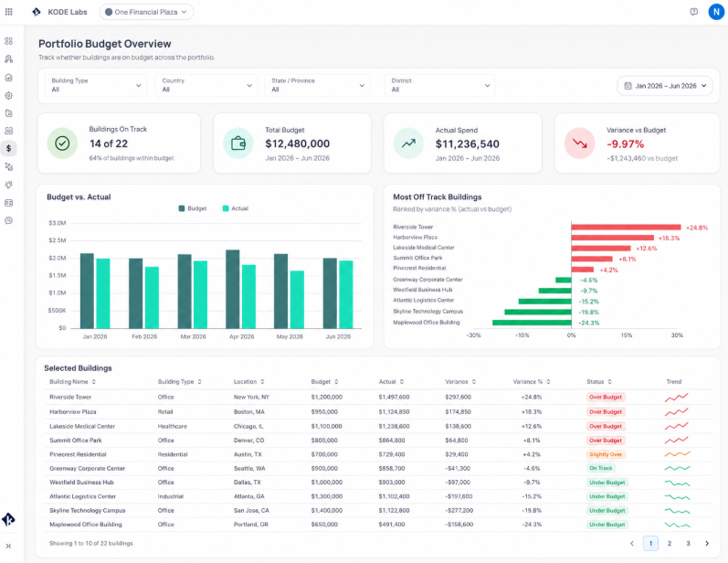728x563 pixels.
Task: Click the $1,497,600 actual amount cell
Action: click(x=395, y=398)
